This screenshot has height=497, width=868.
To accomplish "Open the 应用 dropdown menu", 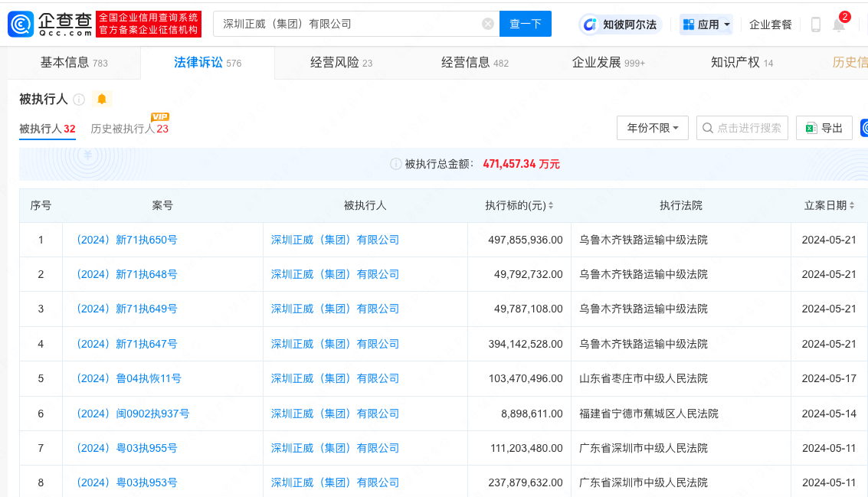I will (706, 25).
